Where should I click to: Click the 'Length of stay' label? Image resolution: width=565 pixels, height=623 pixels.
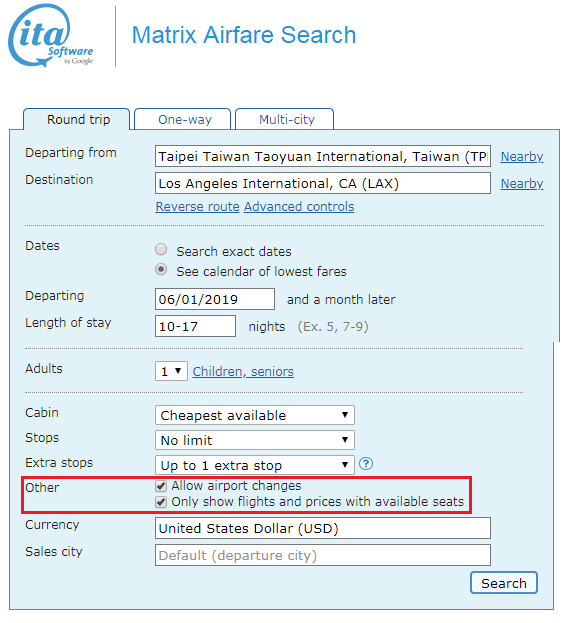click(68, 323)
